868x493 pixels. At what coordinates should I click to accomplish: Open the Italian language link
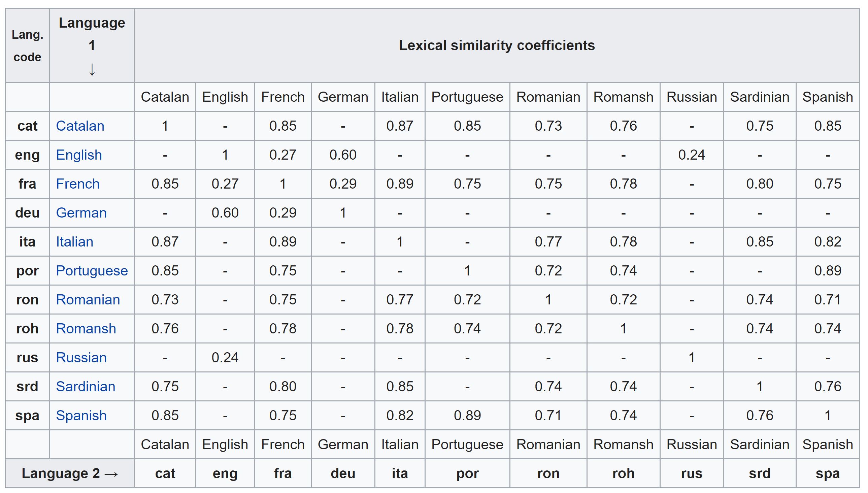point(74,242)
